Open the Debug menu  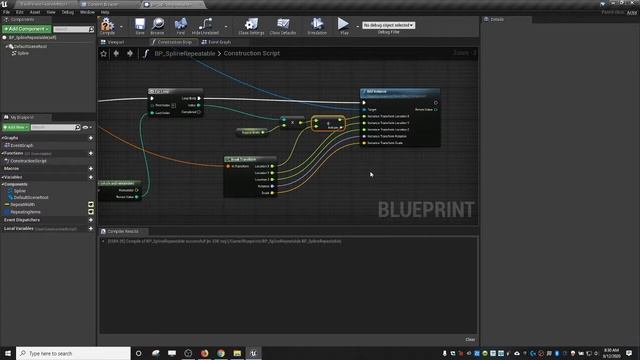pos(67,12)
